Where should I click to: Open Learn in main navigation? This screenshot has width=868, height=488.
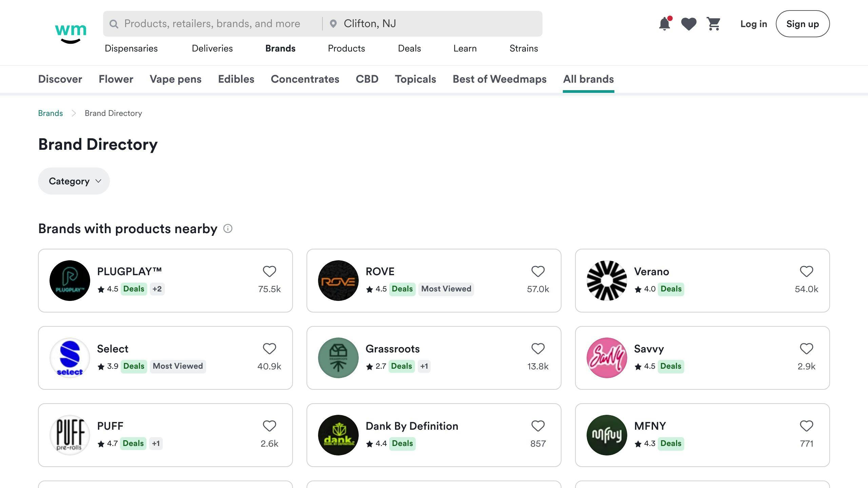click(465, 48)
